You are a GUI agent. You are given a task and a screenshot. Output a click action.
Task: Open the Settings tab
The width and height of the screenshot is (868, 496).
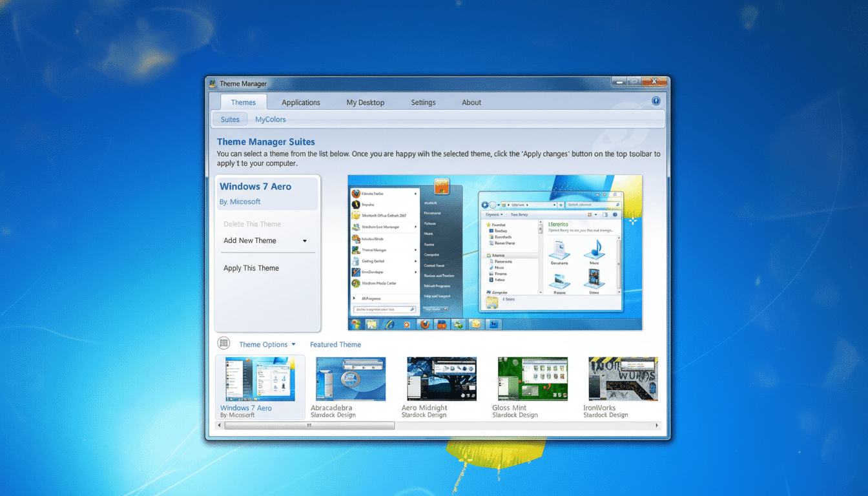pyautogui.click(x=423, y=102)
